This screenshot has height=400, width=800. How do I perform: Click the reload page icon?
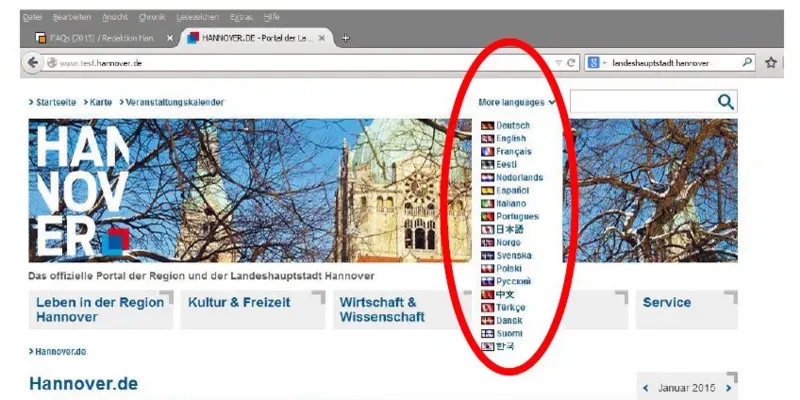pyautogui.click(x=571, y=63)
